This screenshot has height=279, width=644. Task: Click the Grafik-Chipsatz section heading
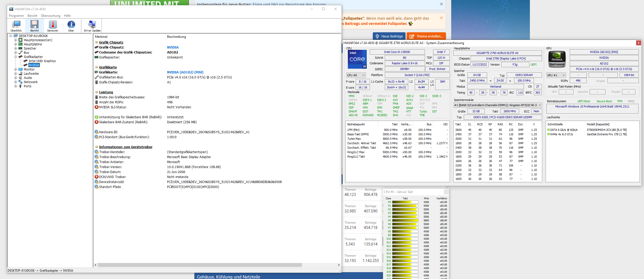(x=111, y=42)
